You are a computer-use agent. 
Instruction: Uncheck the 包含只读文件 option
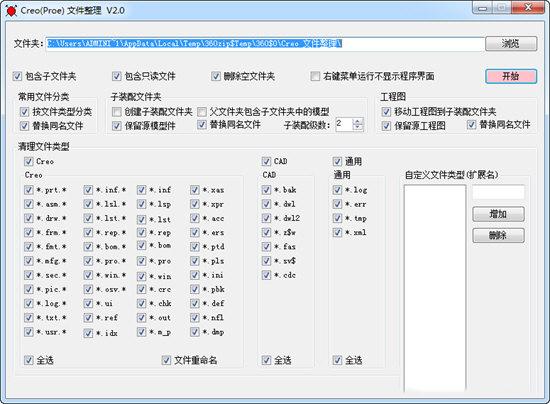(116, 76)
